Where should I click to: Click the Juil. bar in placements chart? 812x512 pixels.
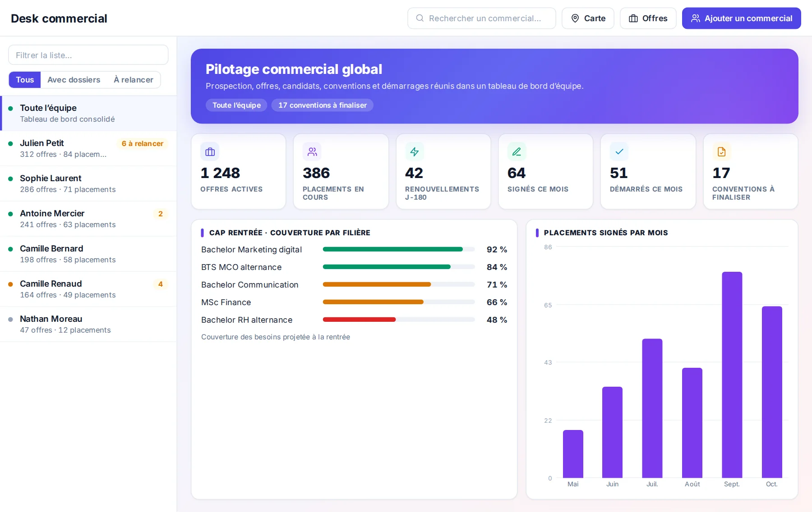pos(652,408)
